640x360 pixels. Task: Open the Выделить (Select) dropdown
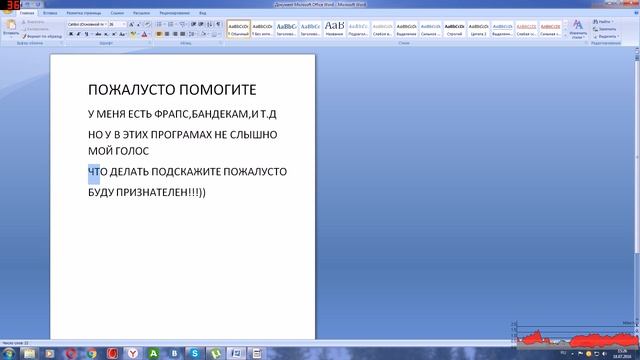click(606, 36)
